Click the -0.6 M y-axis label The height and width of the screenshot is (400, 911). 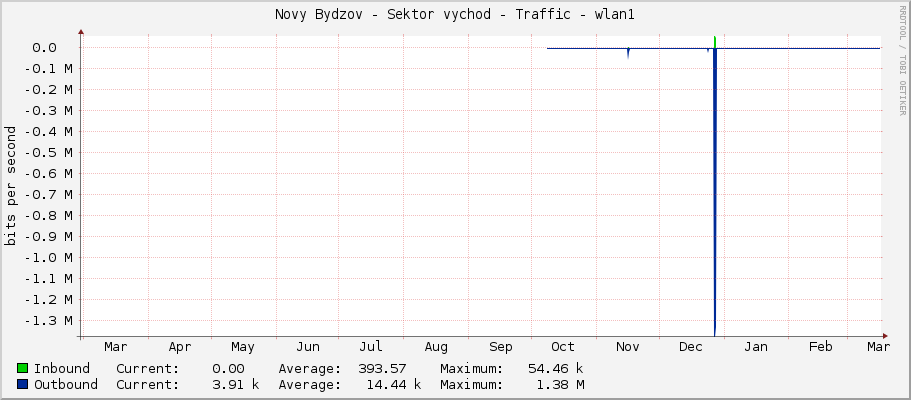pyautogui.click(x=48, y=173)
